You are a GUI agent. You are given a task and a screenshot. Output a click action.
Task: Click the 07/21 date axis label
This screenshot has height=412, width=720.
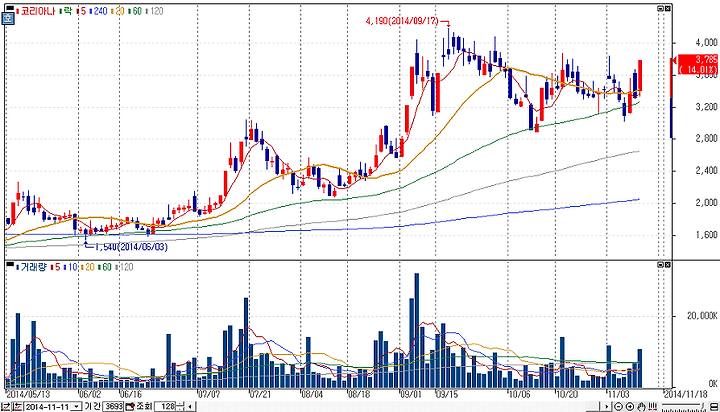(260, 394)
